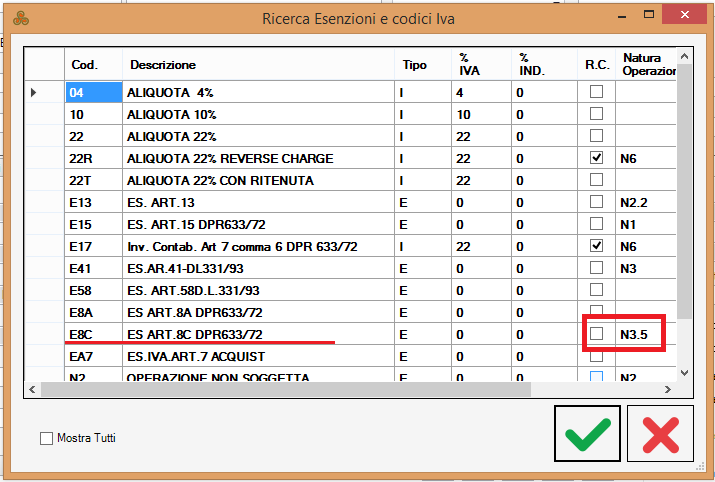This screenshot has width=715, height=482.
Task: Tick R.C. checkbox for ALIQUOTA 4%
Action: tap(597, 93)
